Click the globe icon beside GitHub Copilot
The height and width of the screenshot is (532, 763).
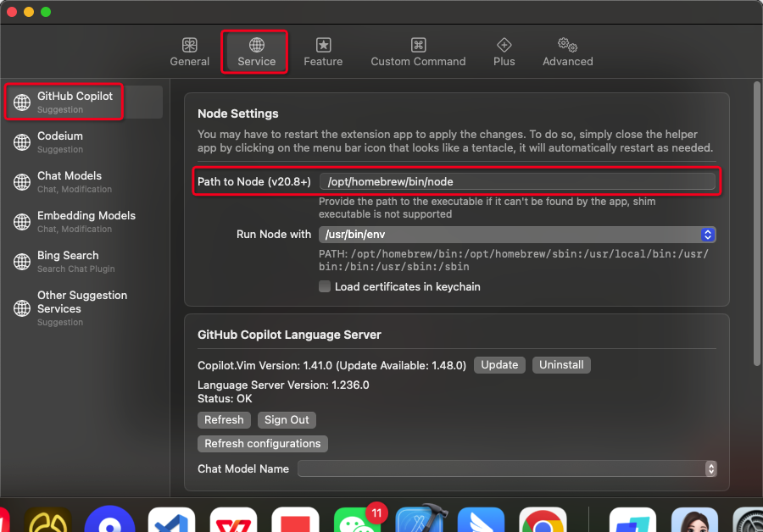22,103
